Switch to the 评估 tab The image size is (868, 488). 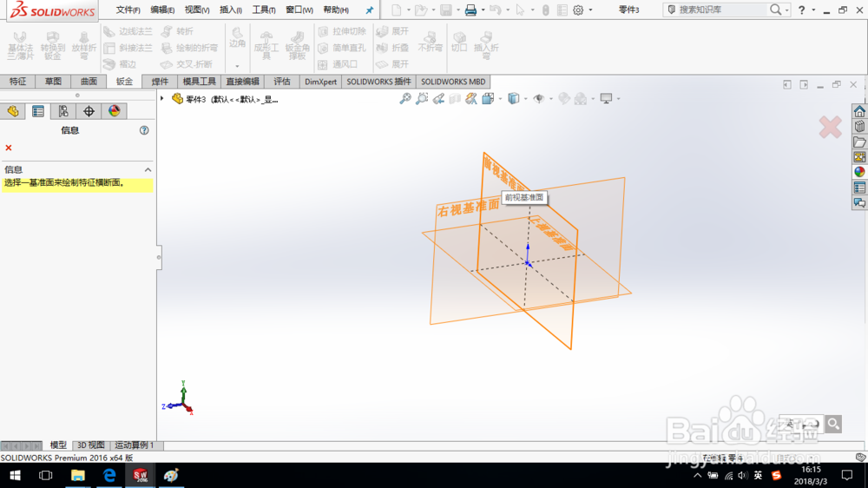tap(282, 82)
